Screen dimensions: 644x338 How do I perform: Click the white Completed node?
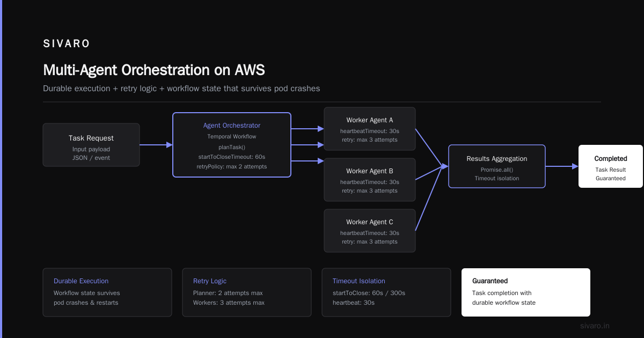tap(611, 166)
